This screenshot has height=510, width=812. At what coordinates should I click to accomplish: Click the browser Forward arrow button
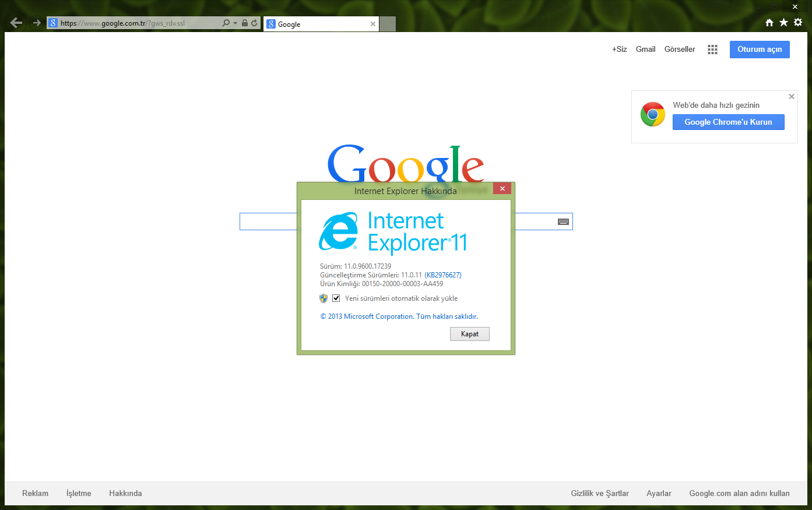click(37, 23)
